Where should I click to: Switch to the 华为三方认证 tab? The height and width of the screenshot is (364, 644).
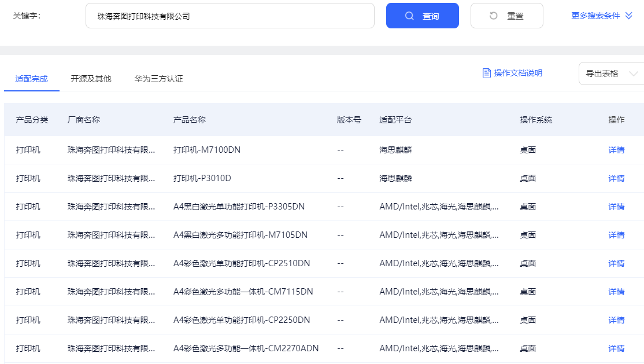click(x=158, y=79)
